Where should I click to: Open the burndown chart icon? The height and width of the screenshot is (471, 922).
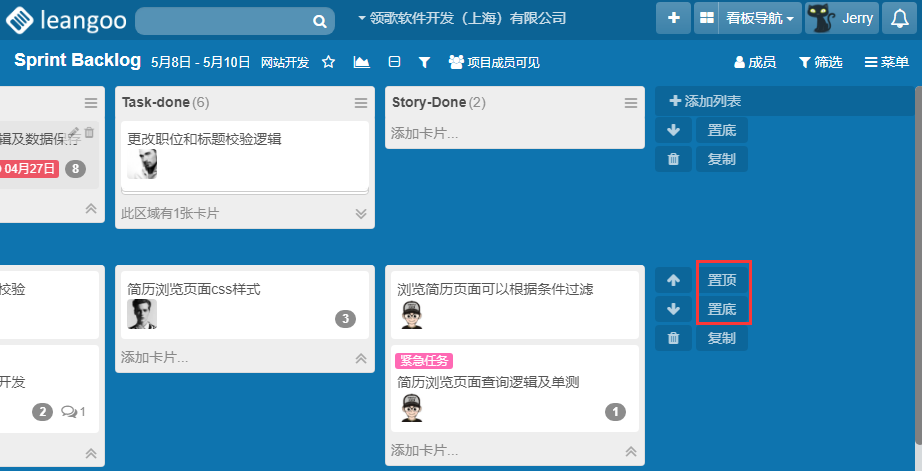pos(361,62)
